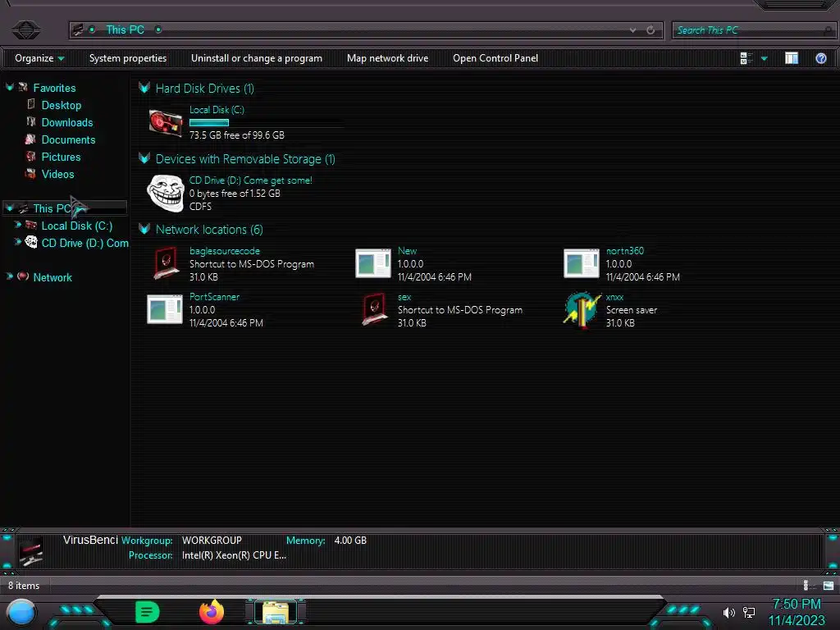Select the sex MS-DOS shortcut icon
Screen dimensions: 840x630
pyautogui.click(x=374, y=309)
